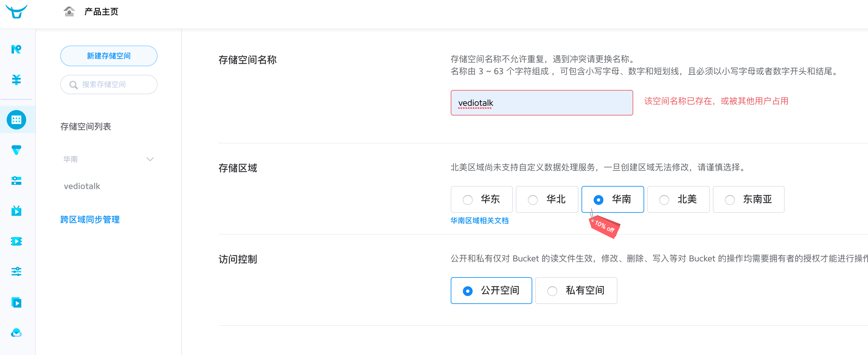
Task: Expand the 华南 region dropdown chevron
Action: (150, 159)
